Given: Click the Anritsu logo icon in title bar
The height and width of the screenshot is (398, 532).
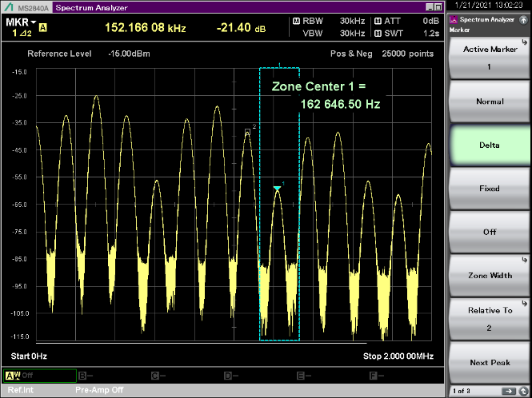Looking at the screenshot, I should (x=9, y=7).
